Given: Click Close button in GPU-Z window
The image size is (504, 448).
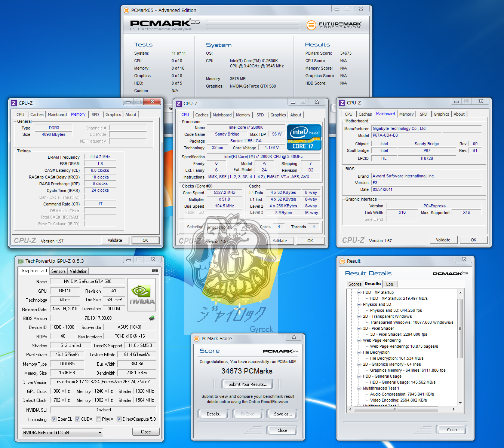Looking at the screenshot, I should tap(146, 432).
